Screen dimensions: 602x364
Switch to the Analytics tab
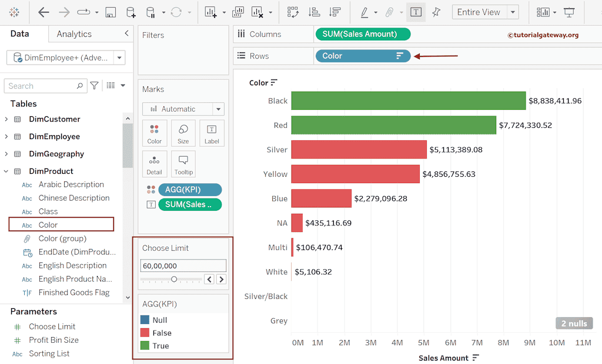coord(74,34)
